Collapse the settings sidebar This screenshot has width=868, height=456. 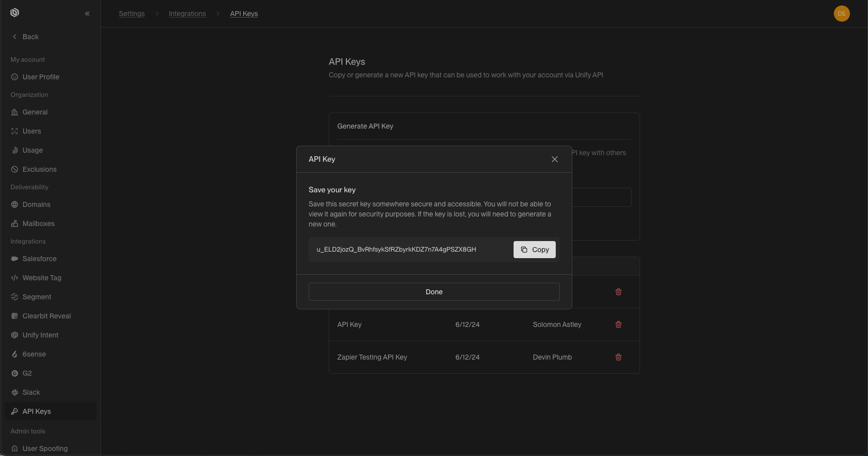pyautogui.click(x=87, y=14)
